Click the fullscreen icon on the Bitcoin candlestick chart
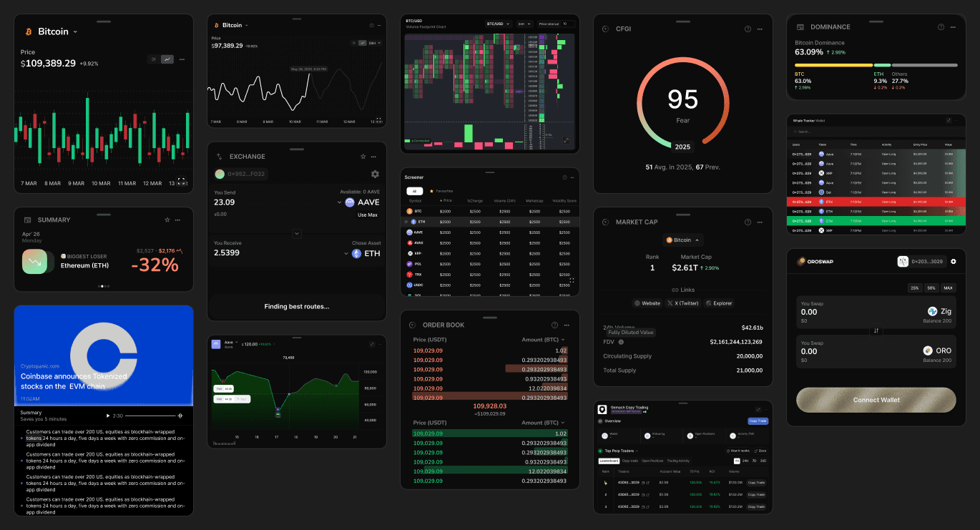This screenshot has width=980, height=530. (x=181, y=182)
